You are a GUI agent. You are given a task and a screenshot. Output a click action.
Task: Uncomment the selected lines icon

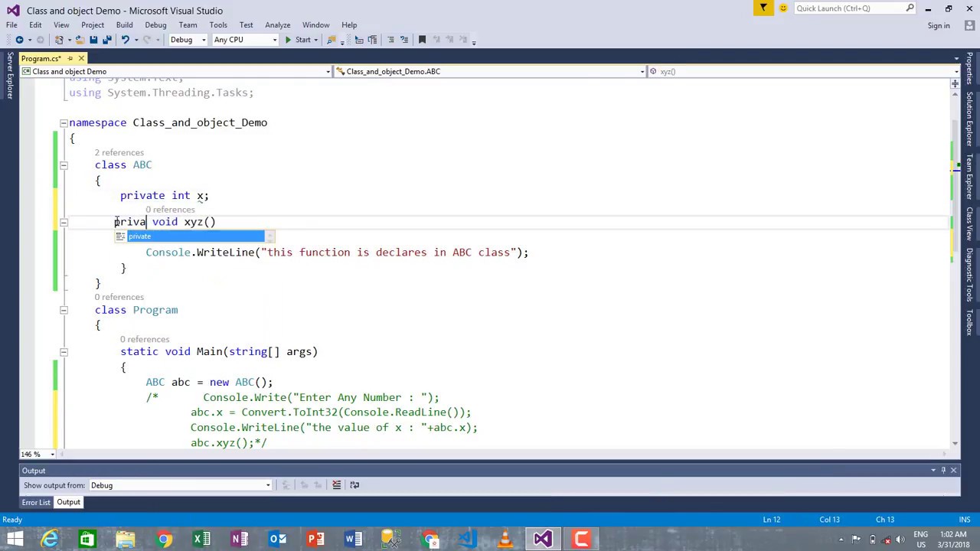pyautogui.click(x=404, y=40)
